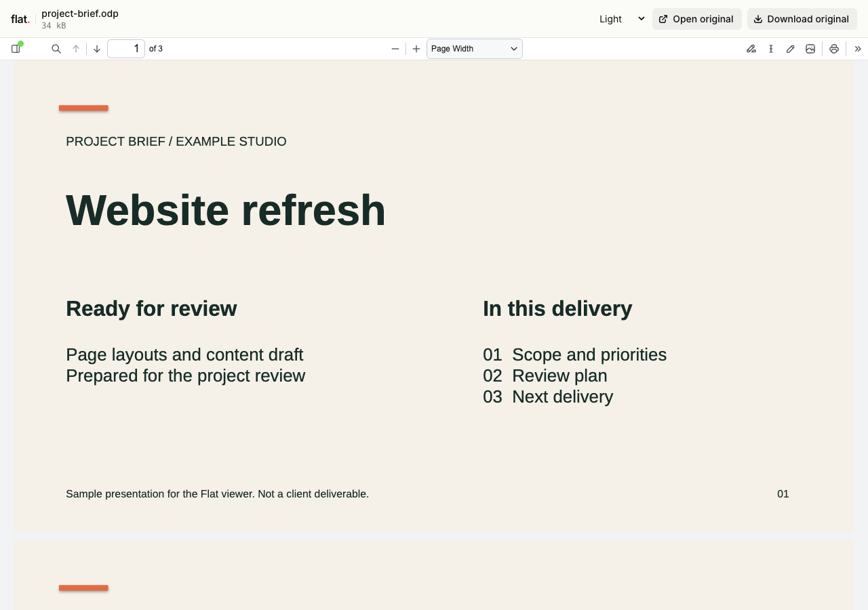Click '03 Next delivery' item
Viewport: 868px width, 610px height.
click(548, 396)
